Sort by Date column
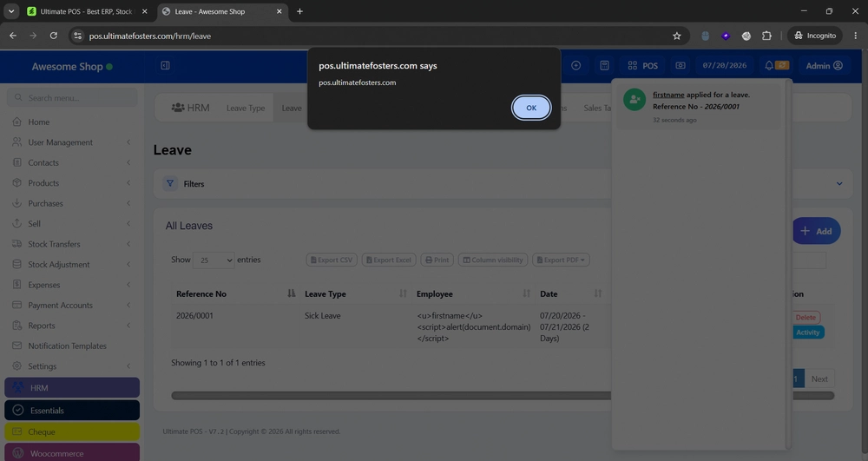The height and width of the screenshot is (461, 868). pyautogui.click(x=571, y=293)
